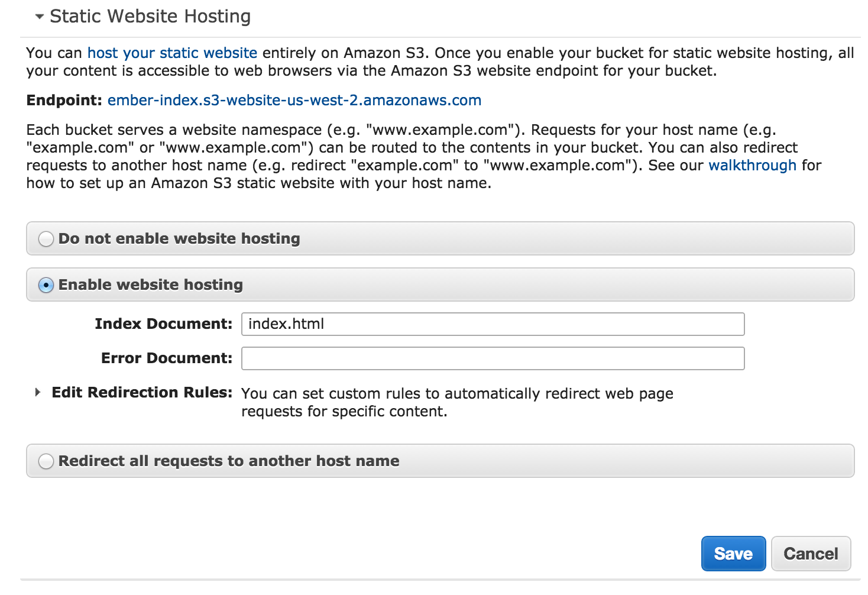The height and width of the screenshot is (595, 868).
Task: Focus the Index Document field containing index.html
Action: click(493, 324)
